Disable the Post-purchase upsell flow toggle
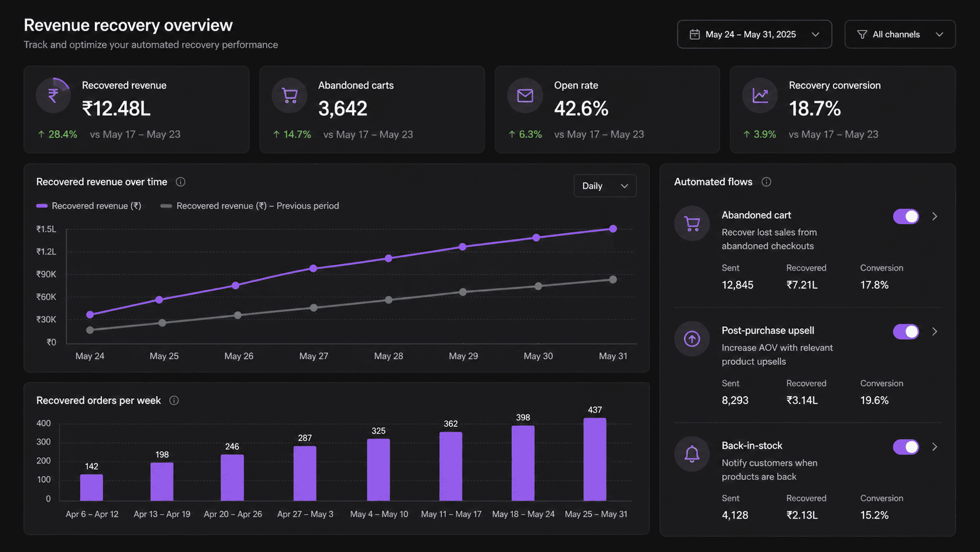This screenshot has height=552, width=980. tap(906, 331)
